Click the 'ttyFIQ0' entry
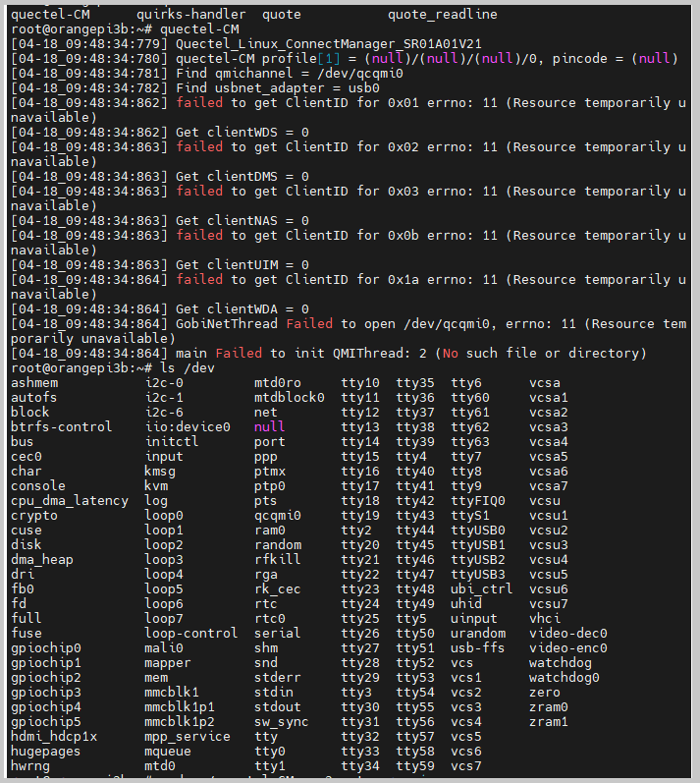 click(x=478, y=501)
